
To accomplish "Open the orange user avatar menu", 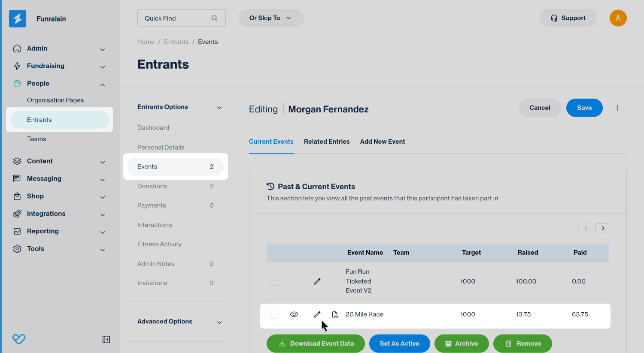I will (618, 18).
